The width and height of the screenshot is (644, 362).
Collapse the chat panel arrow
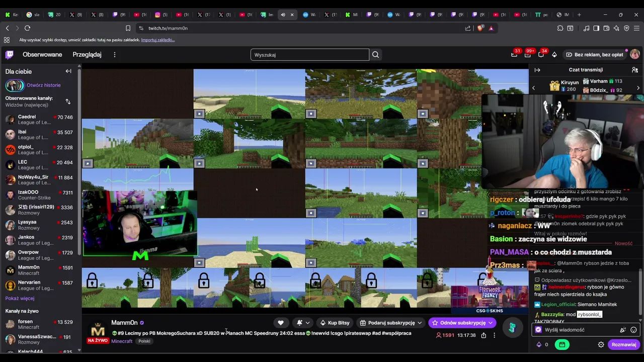point(537,70)
